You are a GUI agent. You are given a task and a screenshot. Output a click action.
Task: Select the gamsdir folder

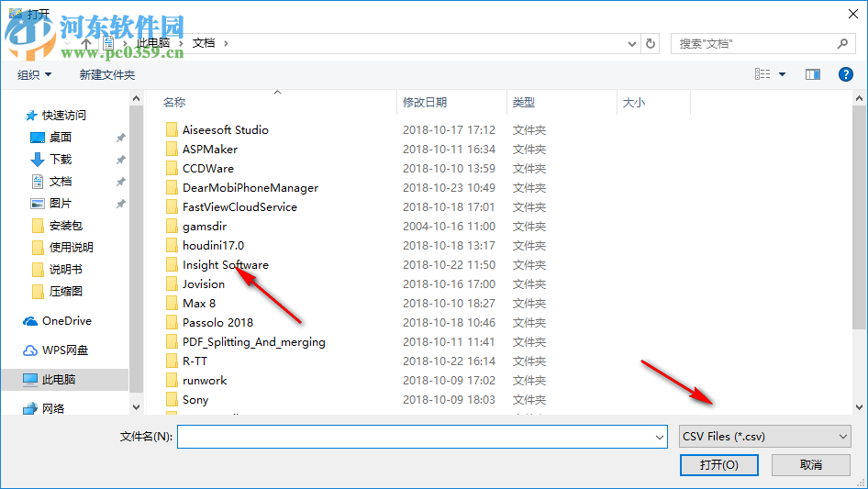[205, 227]
